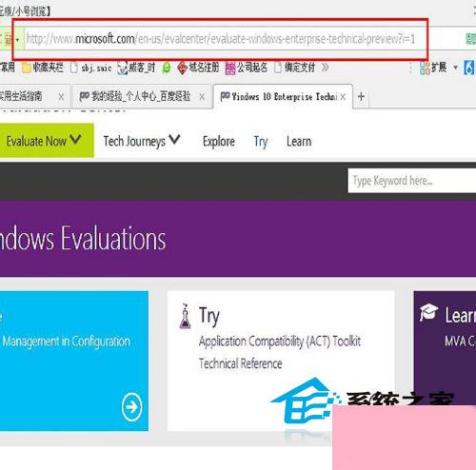Open the 域名注册 bookmark
This screenshot has height=470, width=476.
198,68
